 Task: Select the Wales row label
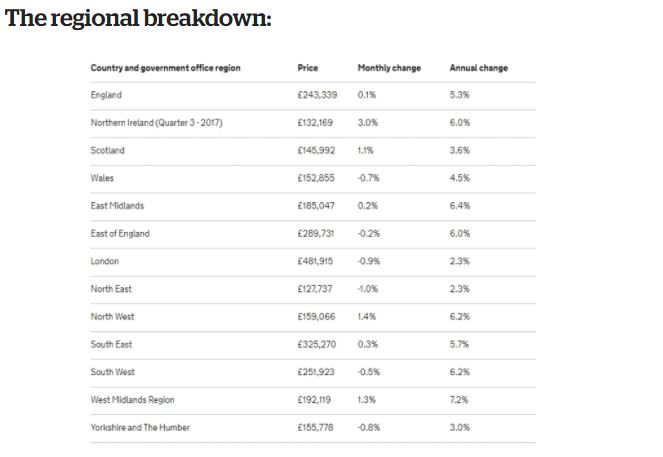click(x=102, y=178)
